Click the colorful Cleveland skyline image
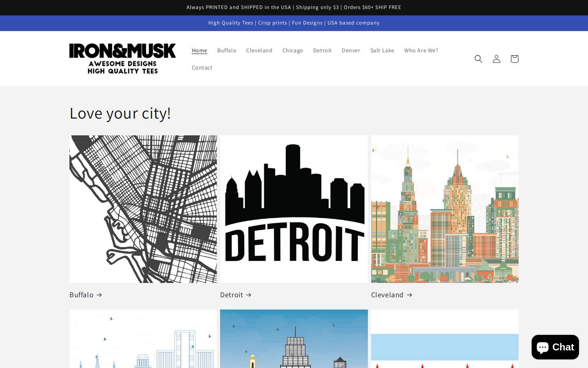588x368 pixels. coord(445,209)
